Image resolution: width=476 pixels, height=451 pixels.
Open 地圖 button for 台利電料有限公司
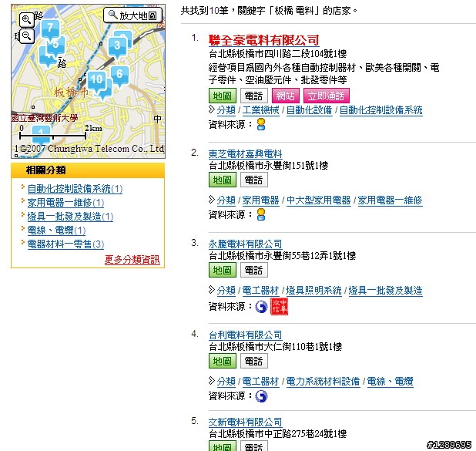pyautogui.click(x=223, y=361)
